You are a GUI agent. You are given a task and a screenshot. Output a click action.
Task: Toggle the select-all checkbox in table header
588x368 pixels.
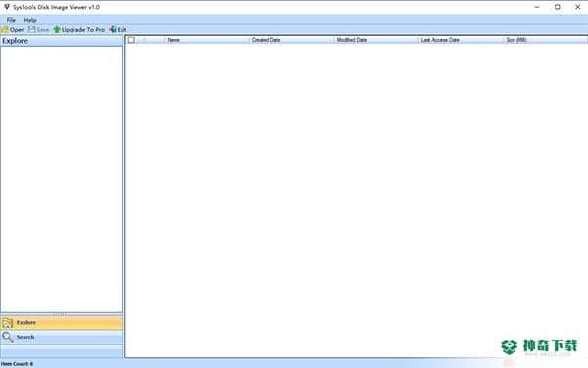coord(131,40)
